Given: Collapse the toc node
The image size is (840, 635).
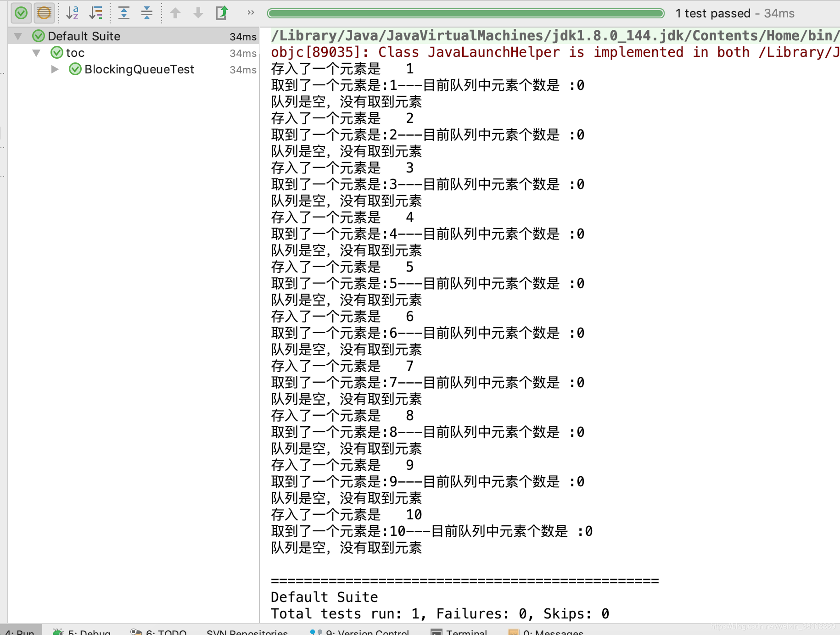Looking at the screenshot, I should pyautogui.click(x=37, y=53).
